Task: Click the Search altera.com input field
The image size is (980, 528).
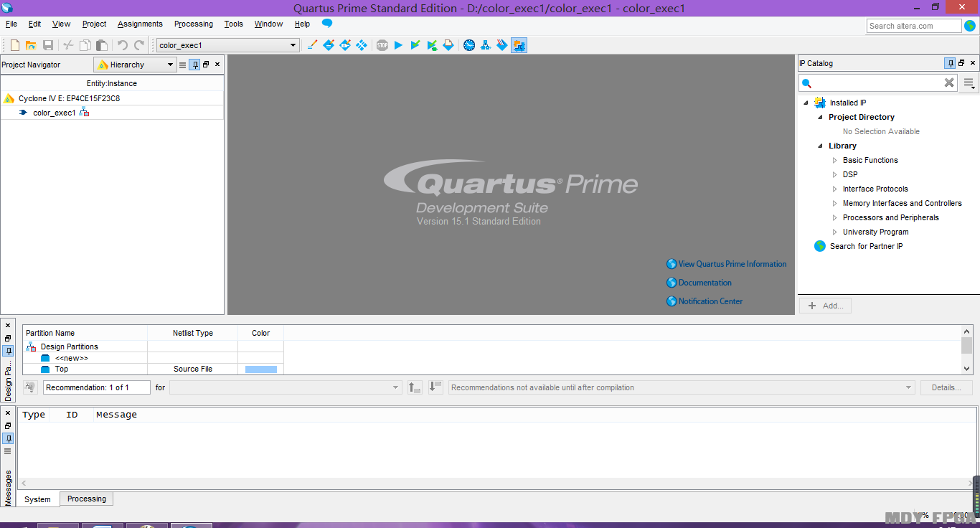Action: 914,26
